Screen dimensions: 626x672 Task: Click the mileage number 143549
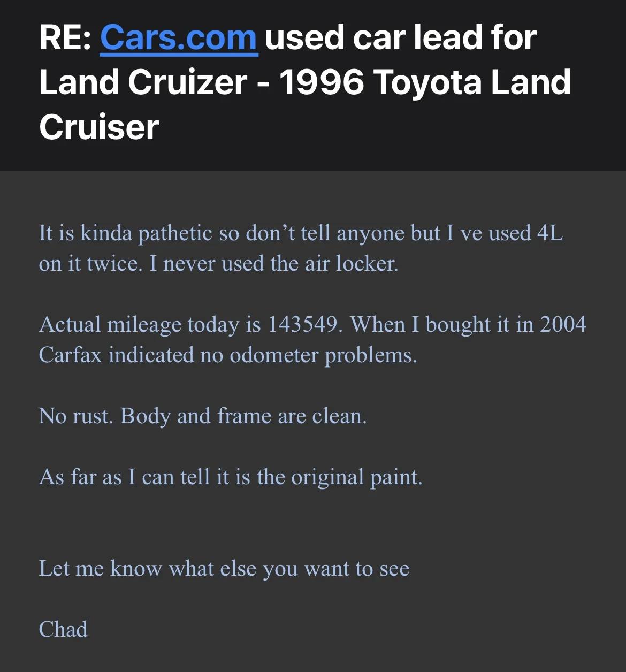coord(304,324)
